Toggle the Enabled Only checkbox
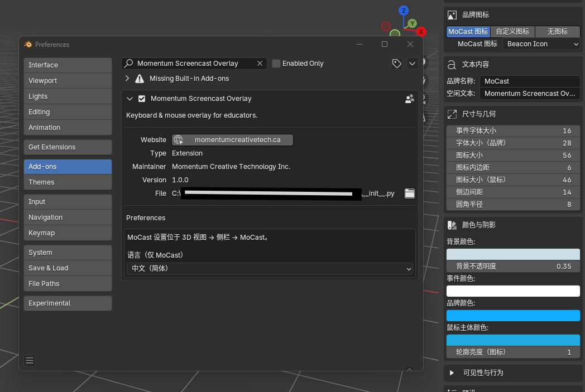Viewport: 585px width, 392px height. coord(276,64)
